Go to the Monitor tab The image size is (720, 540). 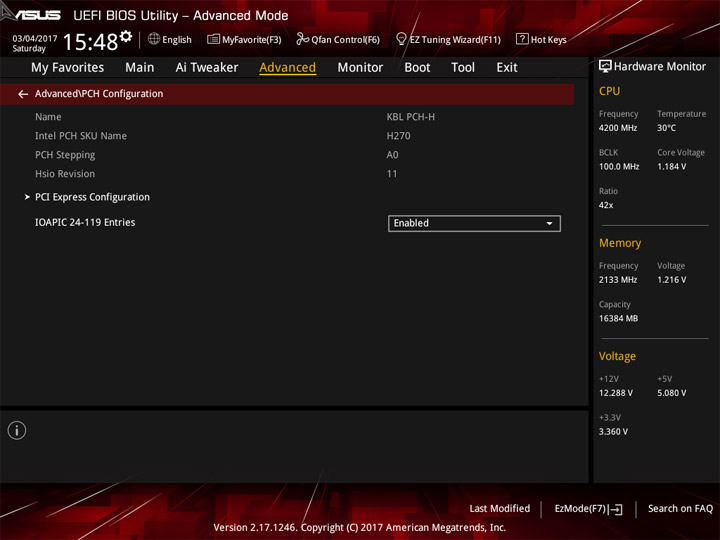point(360,68)
